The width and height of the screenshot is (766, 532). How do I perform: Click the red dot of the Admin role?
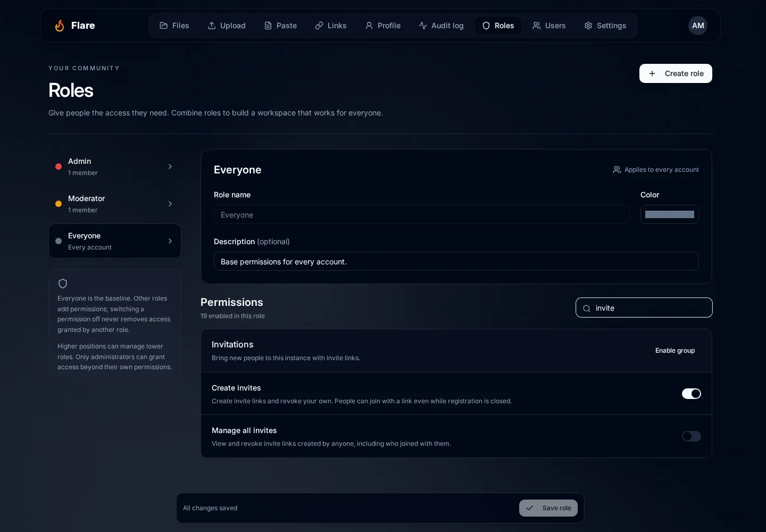[x=59, y=167]
